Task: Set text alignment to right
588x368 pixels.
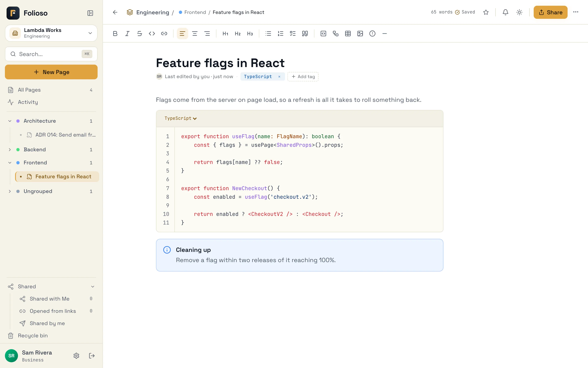Action: (x=207, y=34)
